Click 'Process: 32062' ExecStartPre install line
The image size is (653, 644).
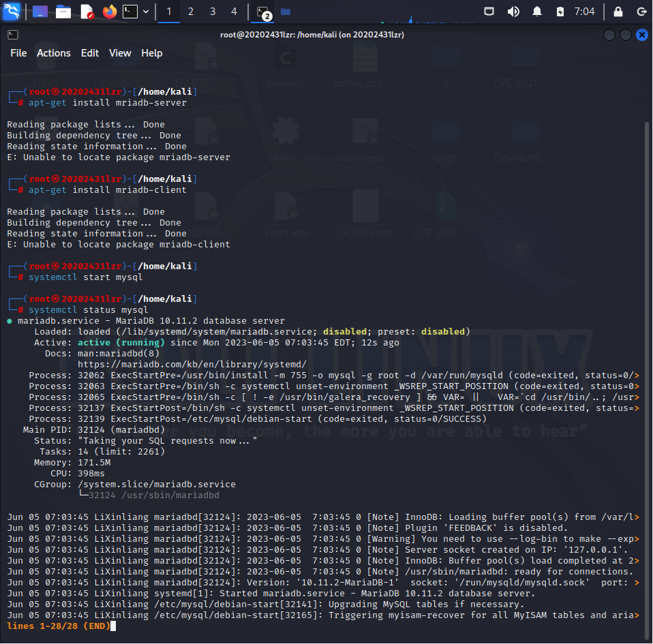tap(333, 375)
